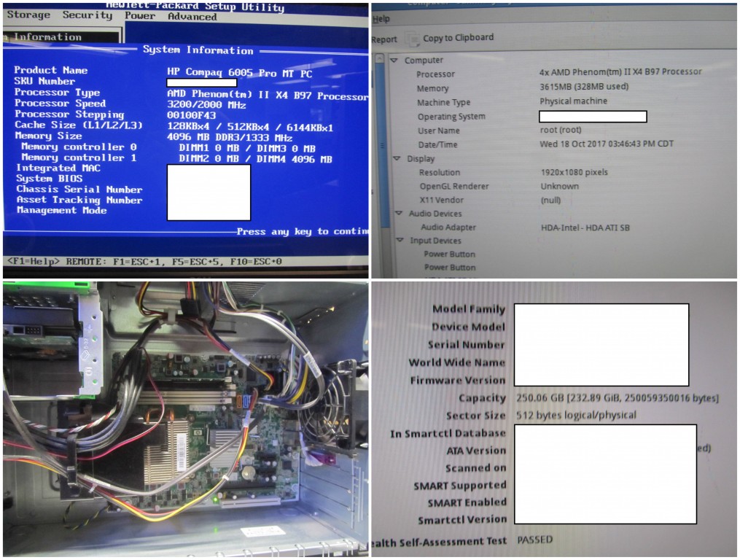Click the capacity value starting "250.06 GB"
The width and height of the screenshot is (740, 560).
tap(618, 397)
